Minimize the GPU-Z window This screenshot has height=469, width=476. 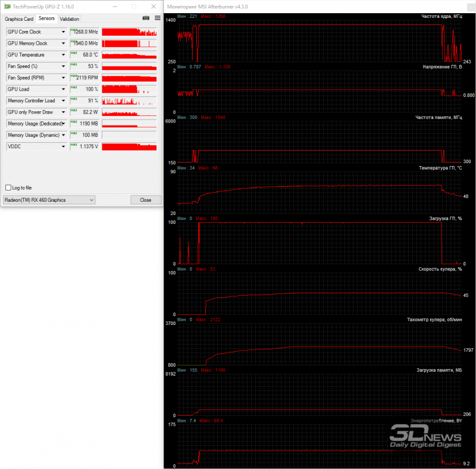click(x=115, y=7)
